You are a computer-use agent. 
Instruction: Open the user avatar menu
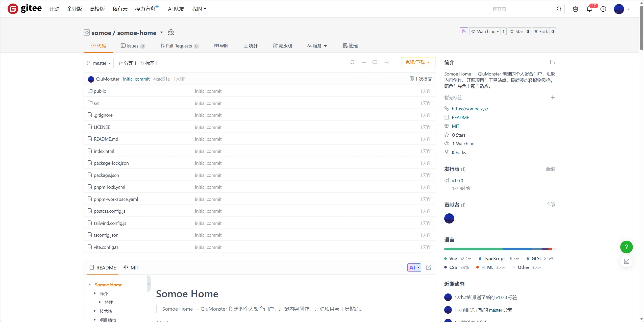tap(622, 9)
